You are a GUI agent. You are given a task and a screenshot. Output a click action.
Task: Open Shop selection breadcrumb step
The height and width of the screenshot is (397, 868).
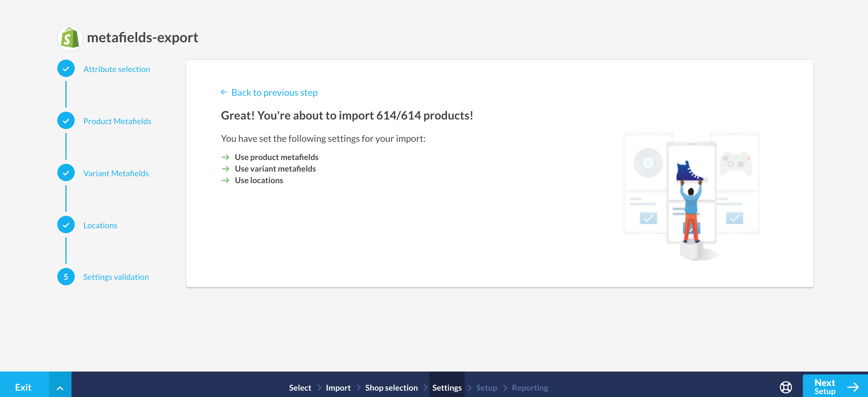point(391,387)
